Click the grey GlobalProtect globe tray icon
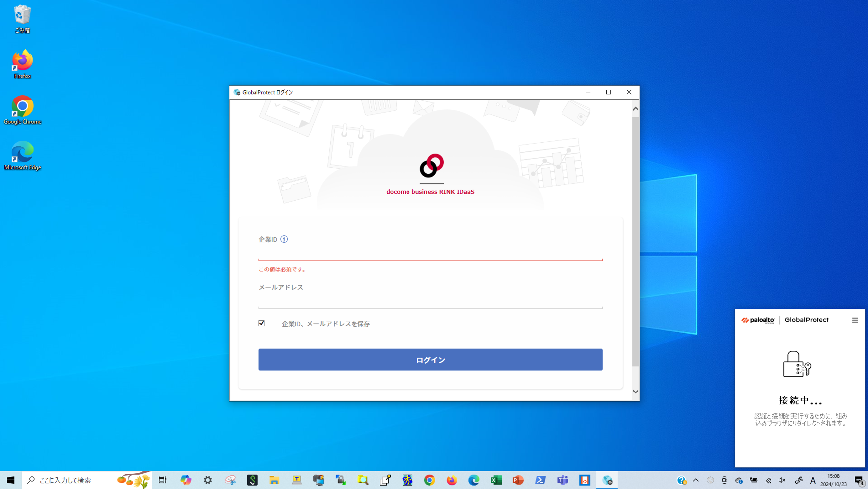Viewport: 868px width, 490px height. pos(710,480)
